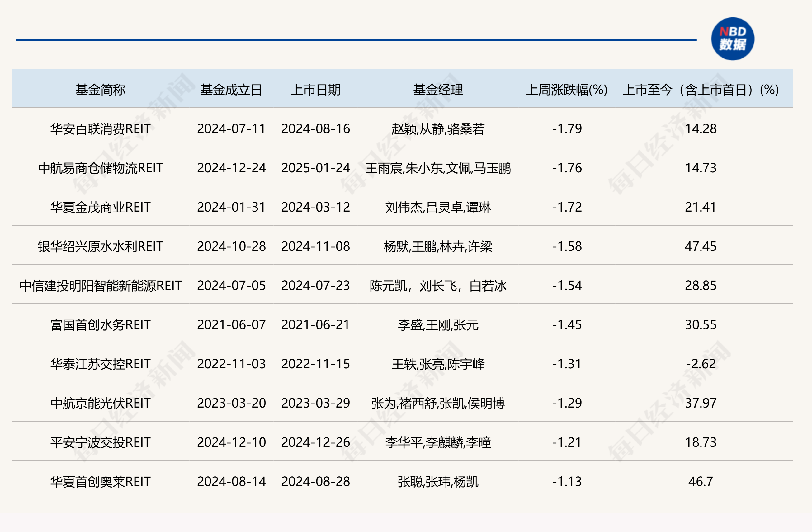This screenshot has width=812, height=532.
Task: Select the 银华绍兴原水水利REIT fund name
Action: (100, 246)
